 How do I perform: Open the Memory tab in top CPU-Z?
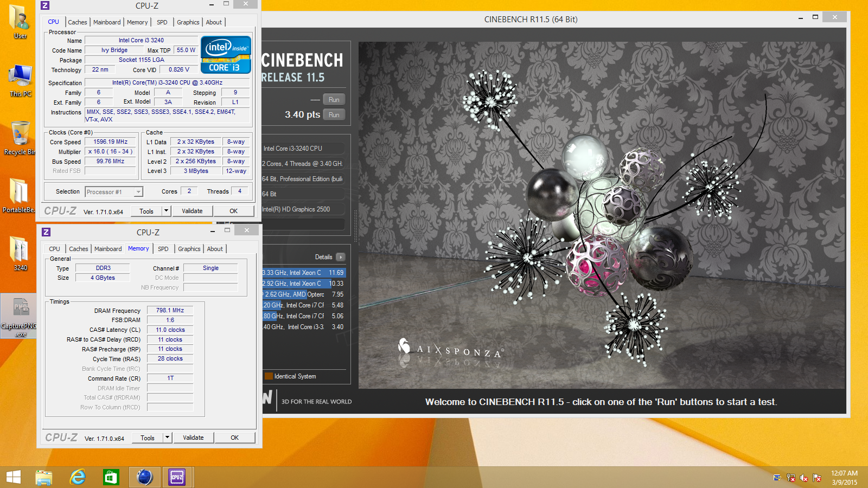coord(137,22)
